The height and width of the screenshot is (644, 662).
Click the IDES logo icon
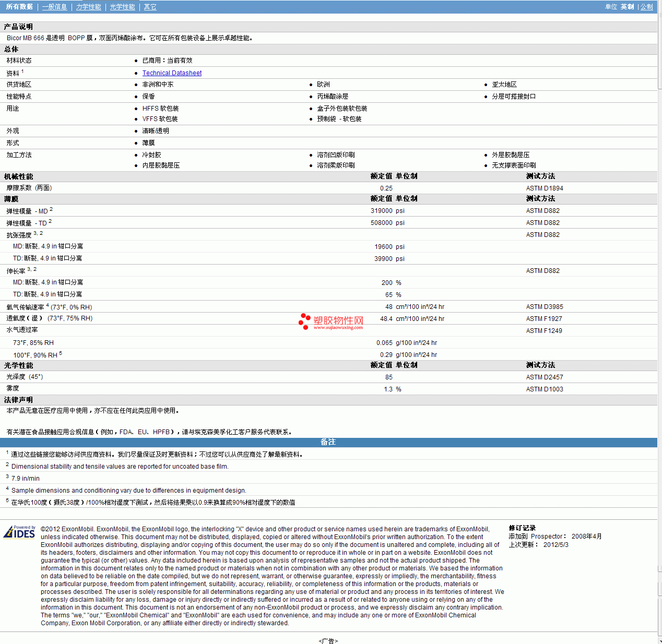19,532
